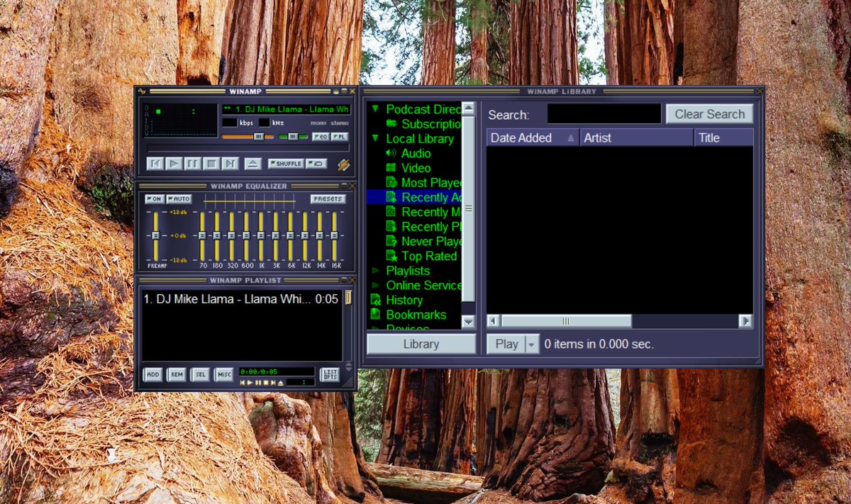
Task: Open the LIST OPTS playlist menu
Action: coord(330,374)
